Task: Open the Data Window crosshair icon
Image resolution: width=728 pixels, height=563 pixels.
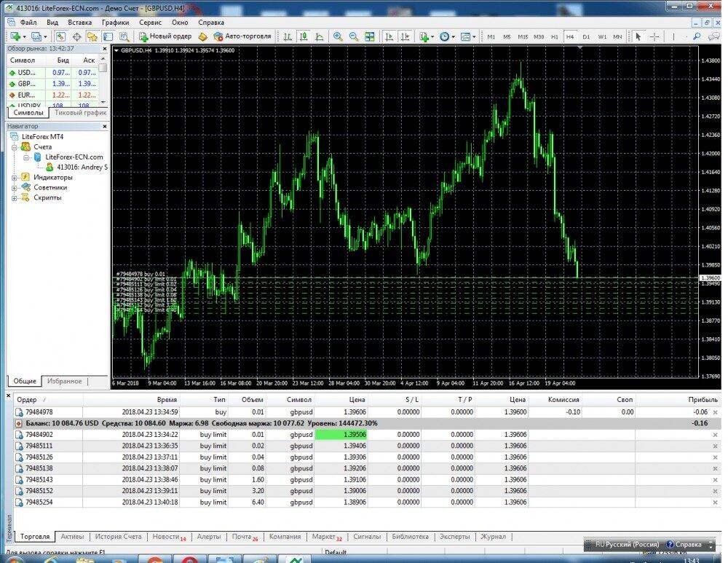Action: [x=76, y=36]
